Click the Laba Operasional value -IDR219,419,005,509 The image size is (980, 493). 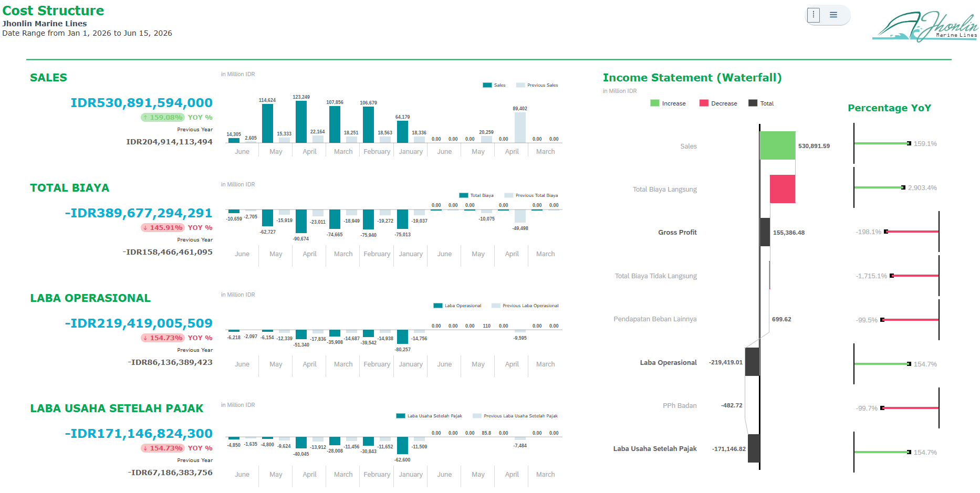[x=139, y=323]
